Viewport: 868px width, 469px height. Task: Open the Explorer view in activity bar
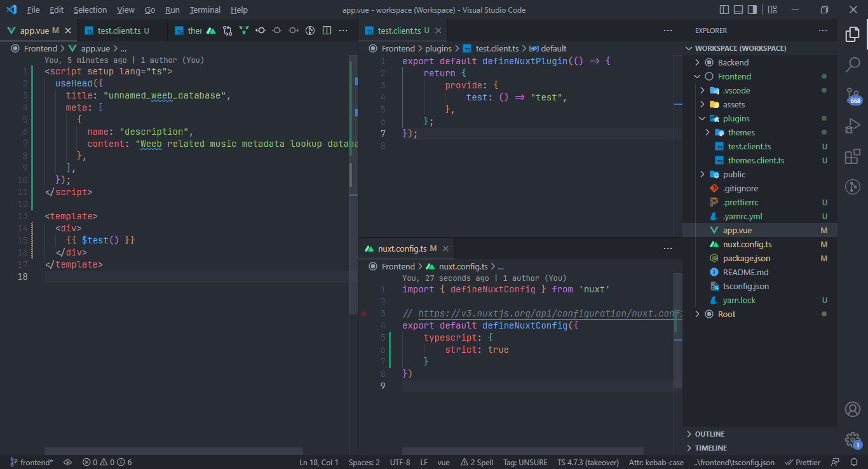852,34
